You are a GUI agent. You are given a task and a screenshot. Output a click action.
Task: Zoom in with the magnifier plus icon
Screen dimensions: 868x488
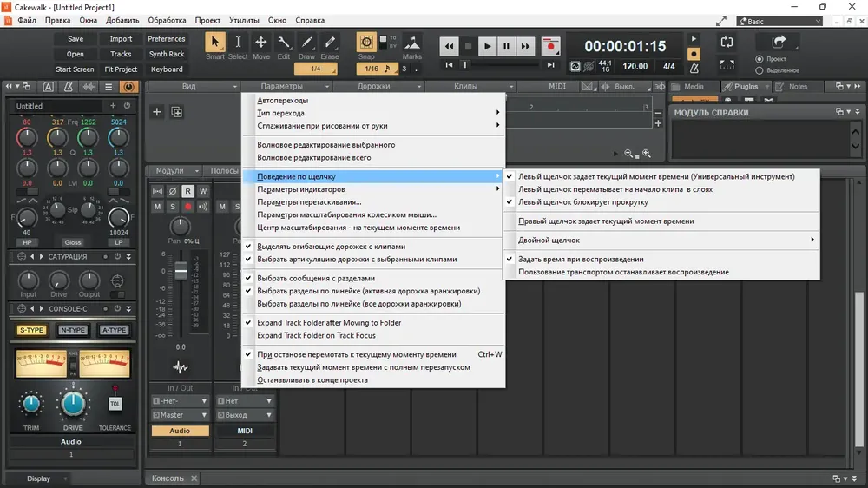(646, 154)
